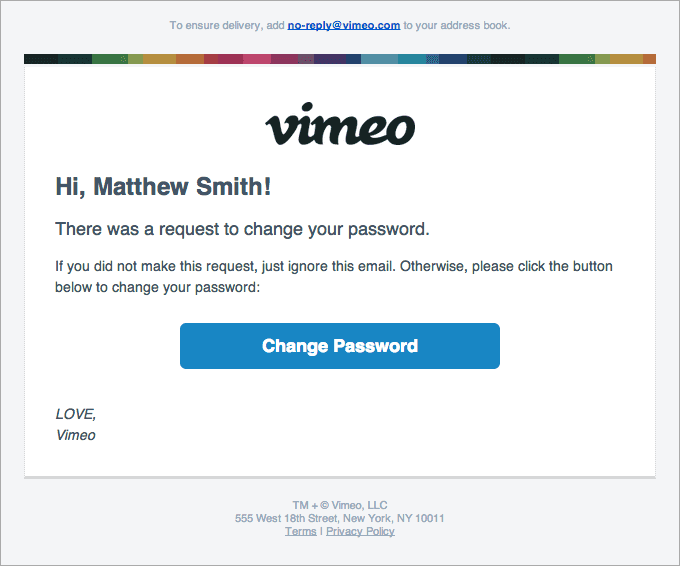Click the "If you did not make this request" paragraph
680x566 pixels.
coord(334,267)
